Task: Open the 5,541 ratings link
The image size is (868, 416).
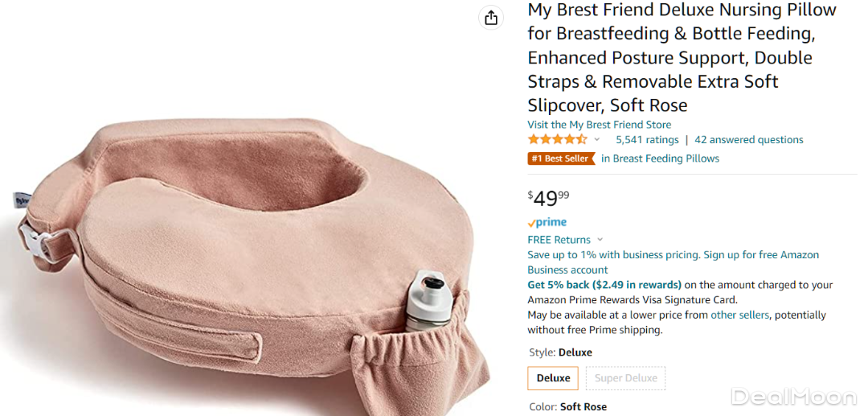Action: 647,140
